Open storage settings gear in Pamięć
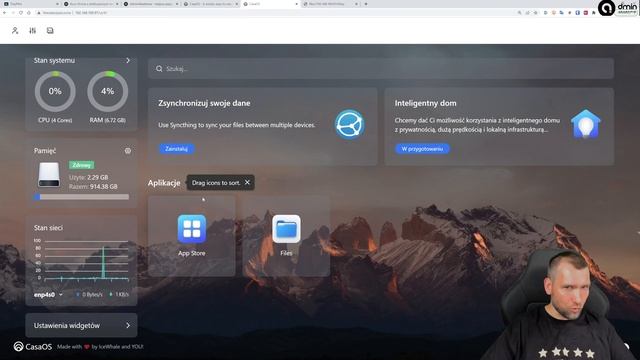Screen dimensions: 640x360 pyautogui.click(x=128, y=151)
